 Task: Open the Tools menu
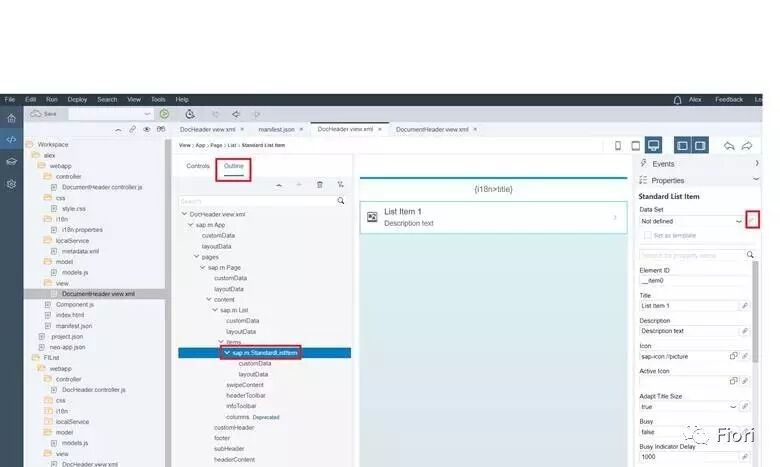pyautogui.click(x=158, y=99)
